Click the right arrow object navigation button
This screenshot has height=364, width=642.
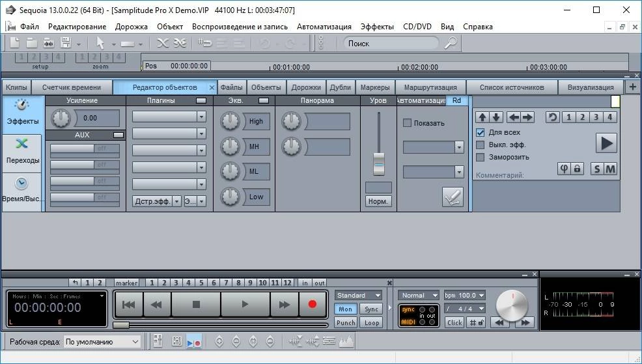coord(527,117)
